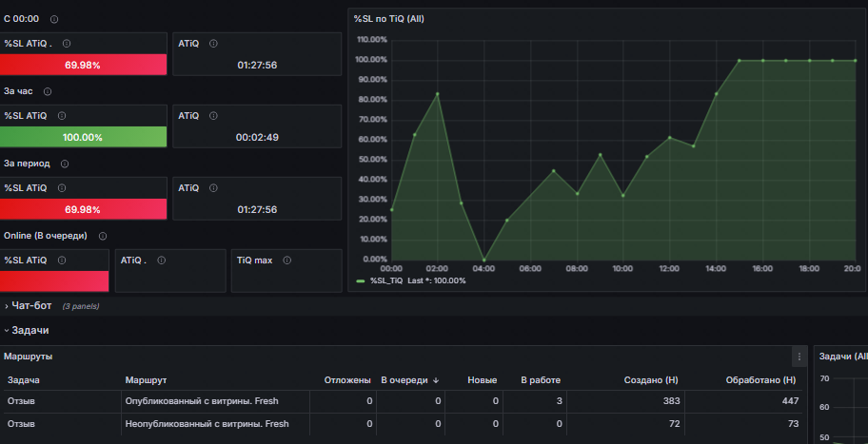The width and height of the screenshot is (868, 444).
Task: Sort table by Отложены column
Action: point(347,380)
